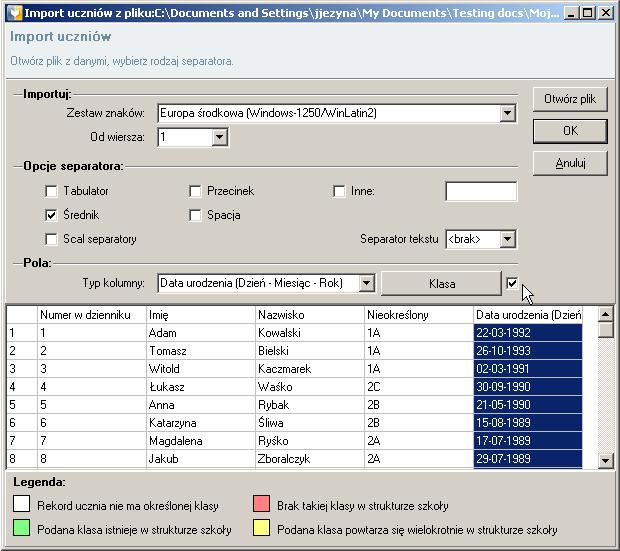Click class cell 2A in Jakub row
620x551 pixels.
click(419, 459)
